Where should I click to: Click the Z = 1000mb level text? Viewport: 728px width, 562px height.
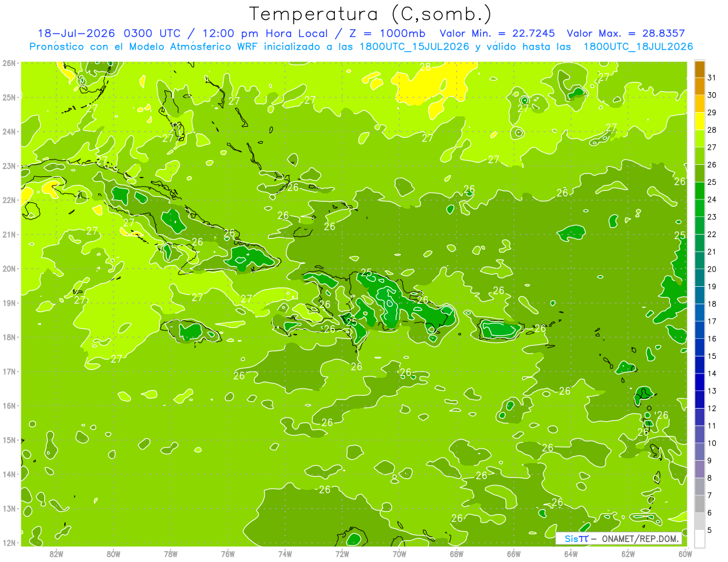pos(387,33)
